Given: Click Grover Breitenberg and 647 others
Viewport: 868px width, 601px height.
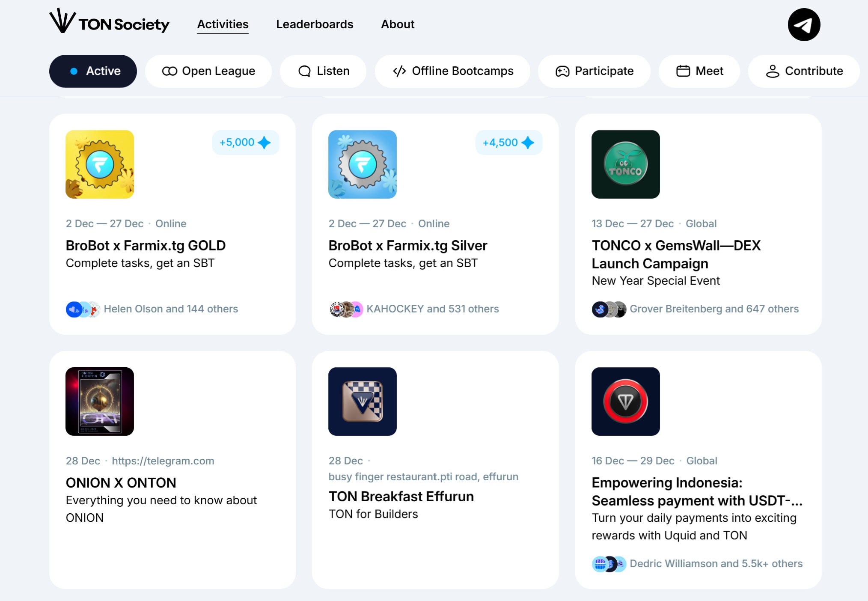Looking at the screenshot, I should coord(714,309).
